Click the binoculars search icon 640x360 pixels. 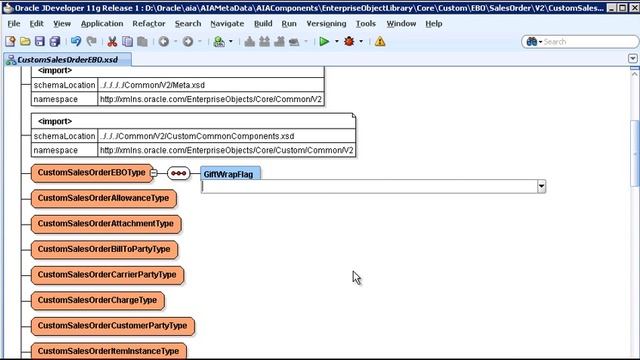click(531, 41)
